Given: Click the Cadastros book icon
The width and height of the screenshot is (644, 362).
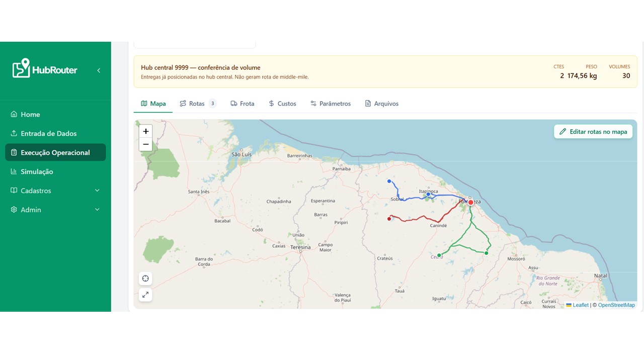Looking at the screenshot, I should pos(14,191).
